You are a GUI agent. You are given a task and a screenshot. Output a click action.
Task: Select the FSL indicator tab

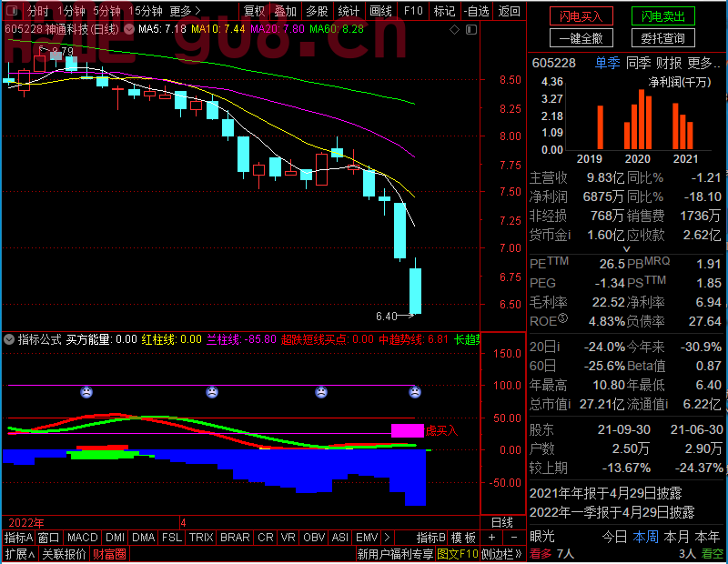point(172,538)
